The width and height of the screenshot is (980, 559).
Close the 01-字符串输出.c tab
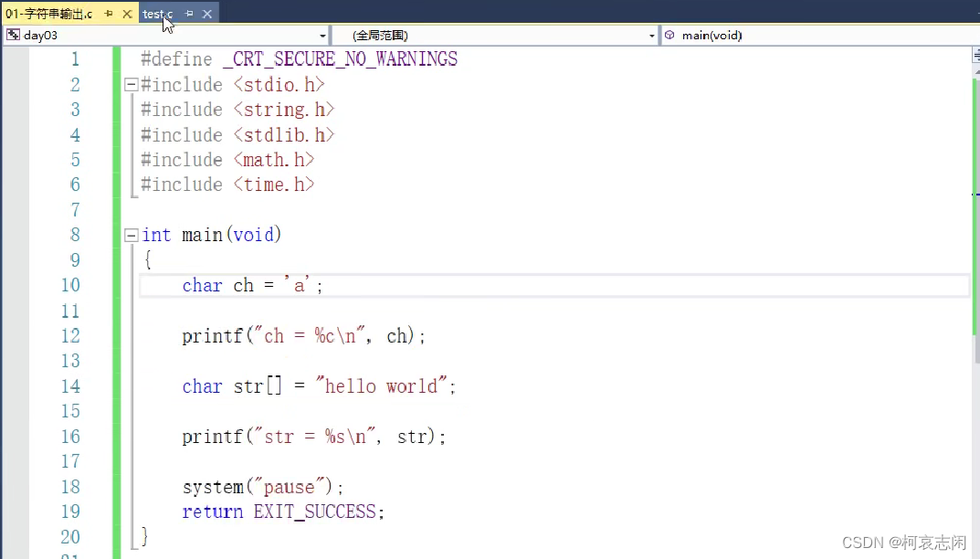[x=127, y=14]
